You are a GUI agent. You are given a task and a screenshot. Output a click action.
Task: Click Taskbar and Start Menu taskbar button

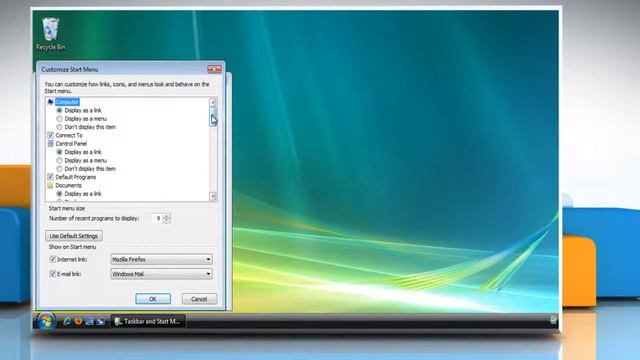(x=148, y=321)
